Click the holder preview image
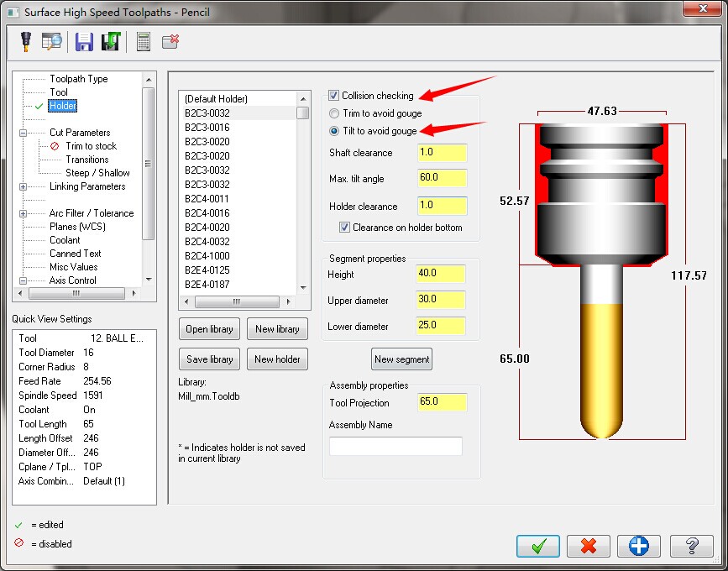The height and width of the screenshot is (571, 728). pos(602,280)
